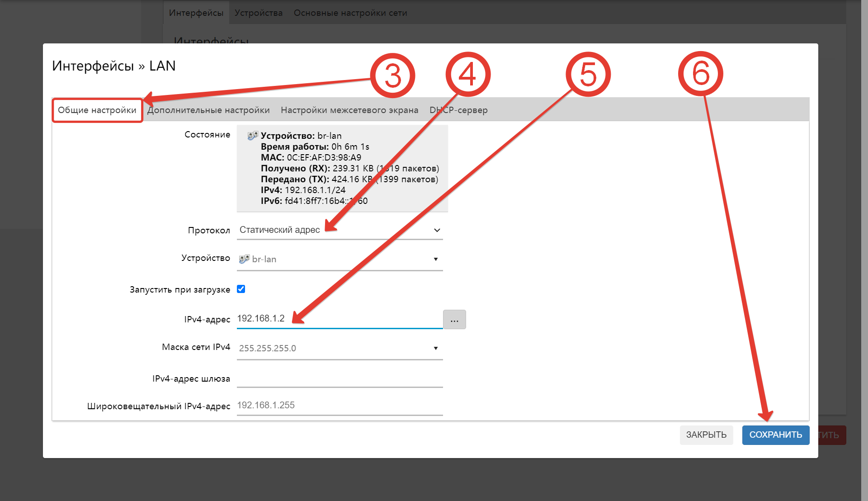Click the ellipsis button beside IPv4 address

coord(454,320)
